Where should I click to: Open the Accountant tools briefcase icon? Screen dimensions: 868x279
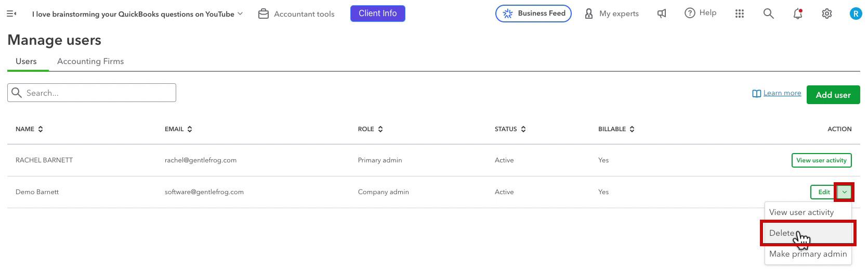coord(264,14)
